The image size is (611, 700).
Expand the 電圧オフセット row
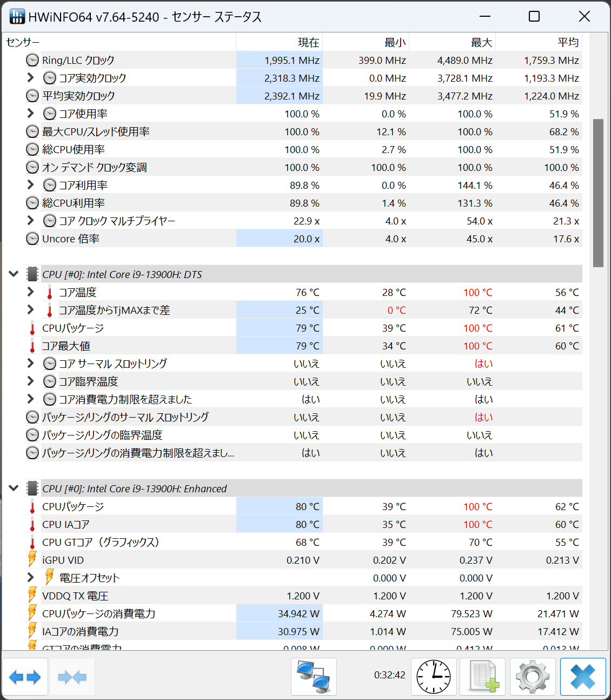[30, 578]
